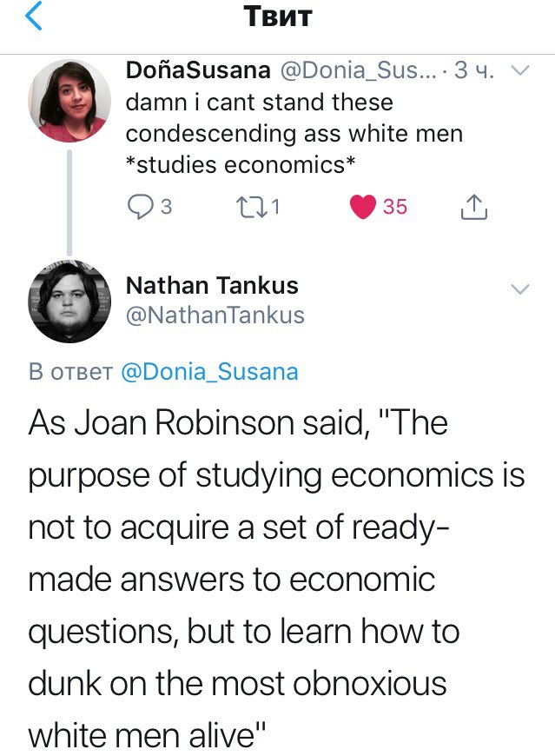Image resolution: width=555 pixels, height=756 pixels.
Task: Unlike the tweet by tapping red heart
Action: click(361, 206)
